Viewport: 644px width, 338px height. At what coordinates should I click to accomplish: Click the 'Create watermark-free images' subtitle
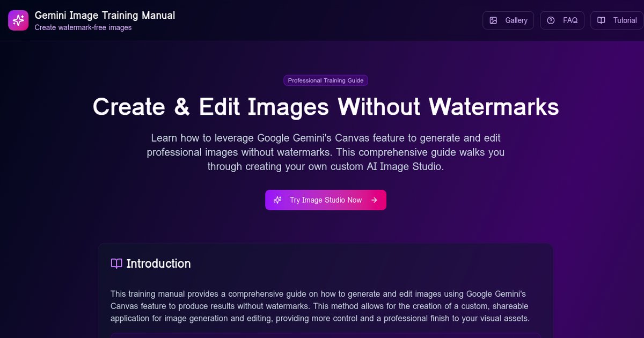click(83, 27)
